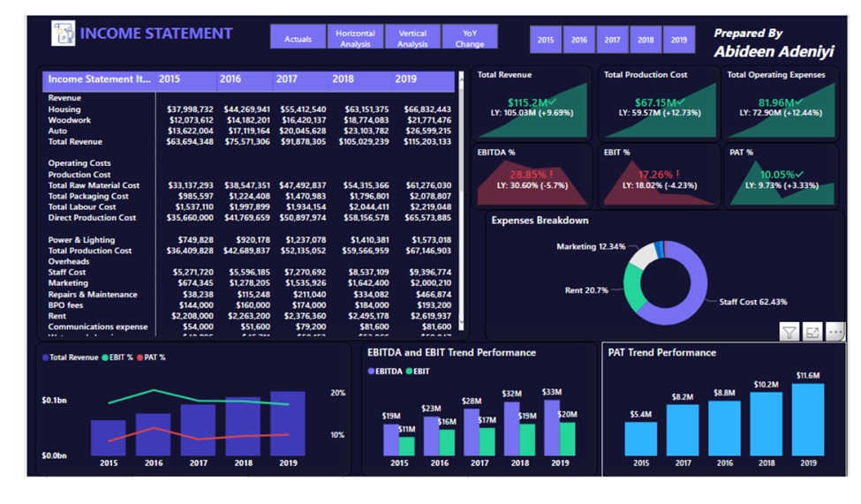Click the green checkmark on PAT % card
Viewport: 861px width, 504px height.
pyautogui.click(x=802, y=175)
